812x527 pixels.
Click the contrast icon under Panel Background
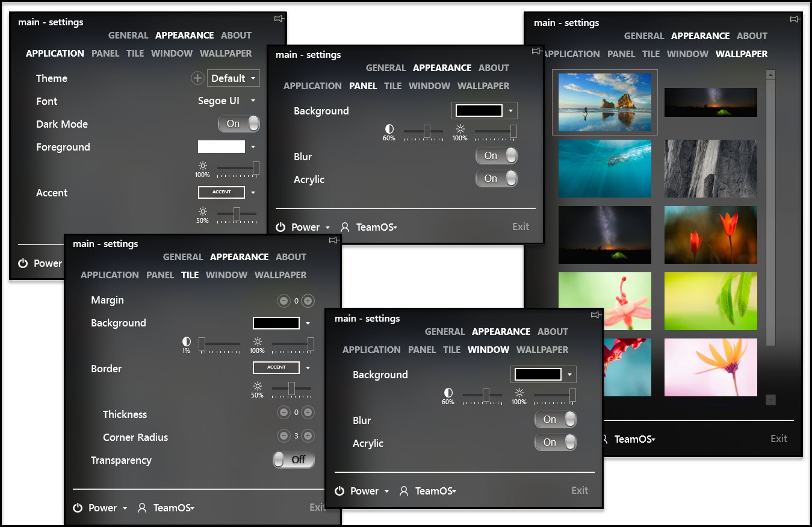point(389,129)
